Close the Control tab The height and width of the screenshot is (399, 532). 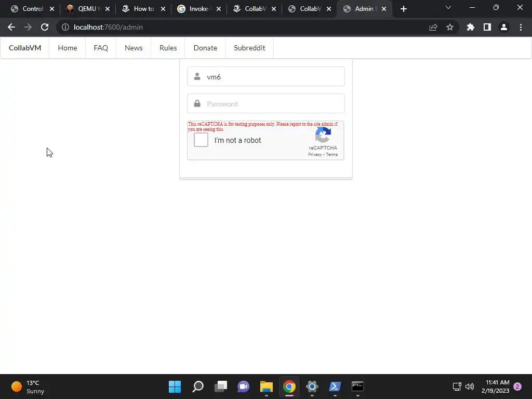click(x=52, y=9)
